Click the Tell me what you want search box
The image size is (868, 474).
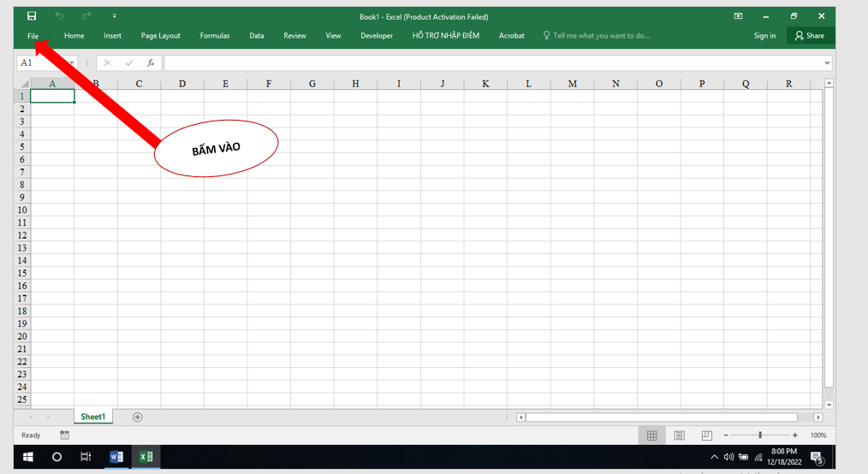pyautogui.click(x=601, y=36)
